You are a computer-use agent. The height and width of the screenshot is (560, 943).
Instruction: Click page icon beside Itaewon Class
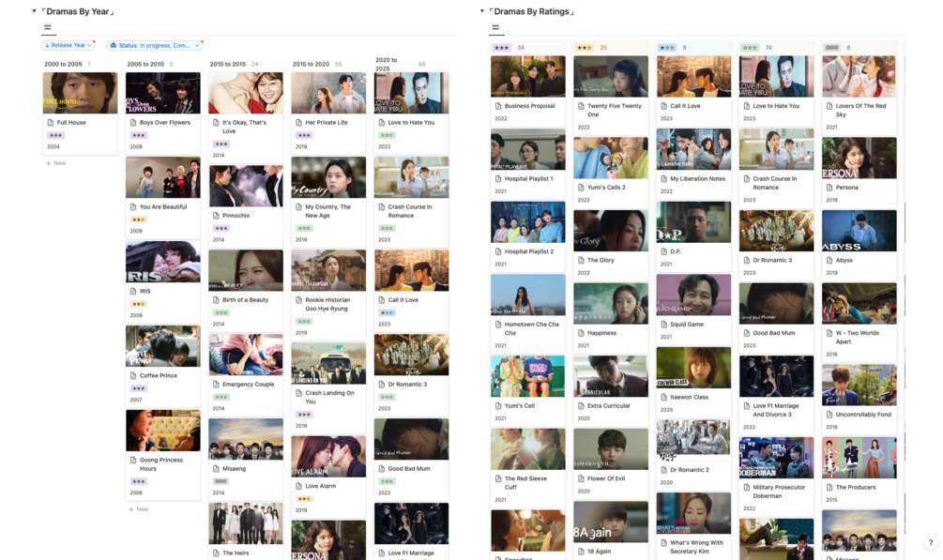664,397
